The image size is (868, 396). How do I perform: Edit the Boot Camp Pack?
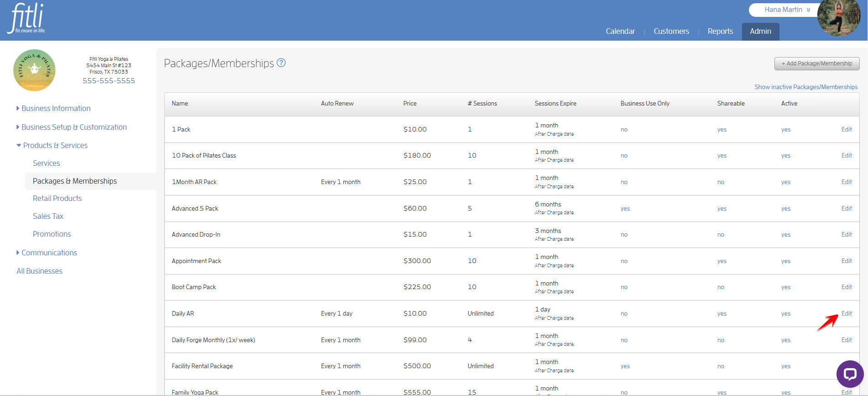pos(847,287)
